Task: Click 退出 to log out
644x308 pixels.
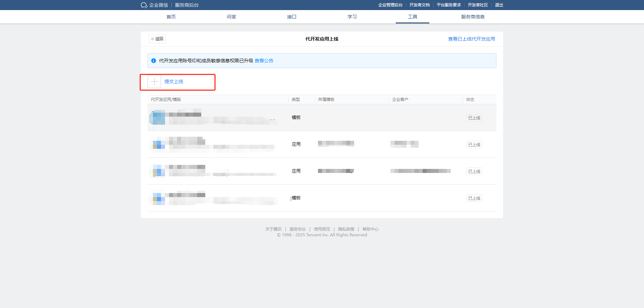Action: 499,5
